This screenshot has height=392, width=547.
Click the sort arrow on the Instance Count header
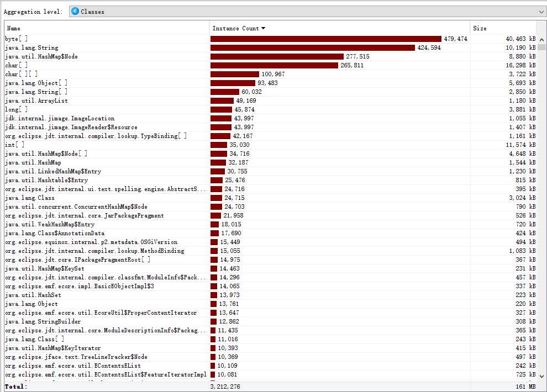[263, 28]
